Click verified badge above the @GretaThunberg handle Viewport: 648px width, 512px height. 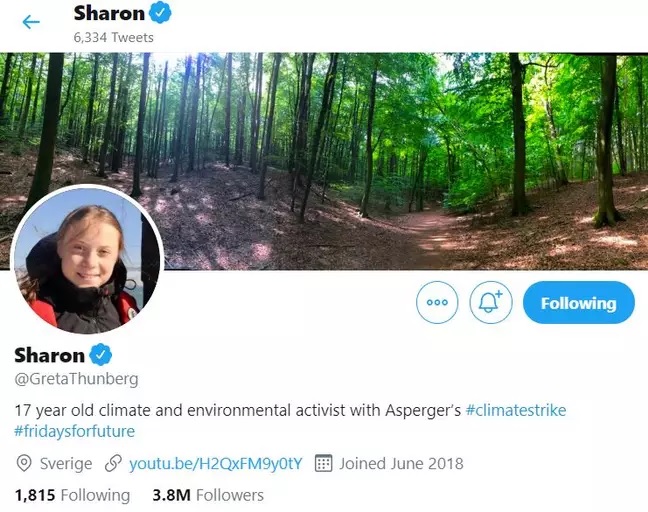click(102, 355)
